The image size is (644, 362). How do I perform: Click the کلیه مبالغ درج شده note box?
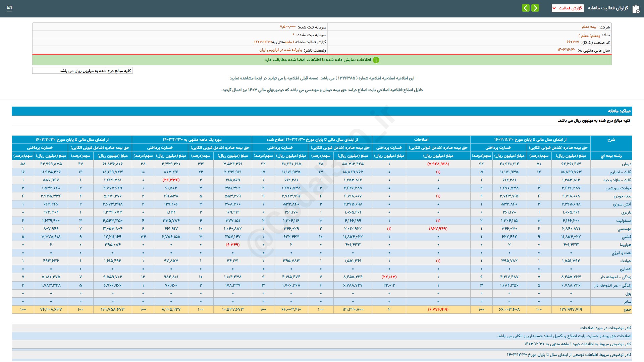point(83,71)
